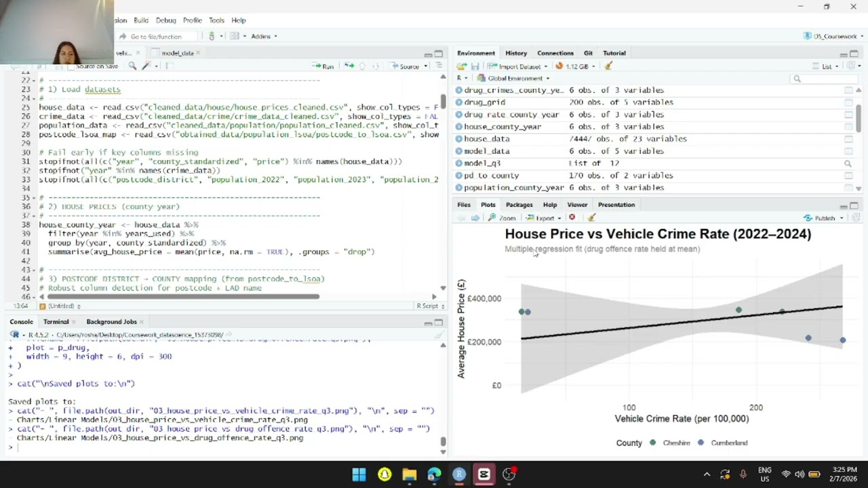Switch to the Presentation tab
This screenshot has width=868, height=488.
(616, 205)
